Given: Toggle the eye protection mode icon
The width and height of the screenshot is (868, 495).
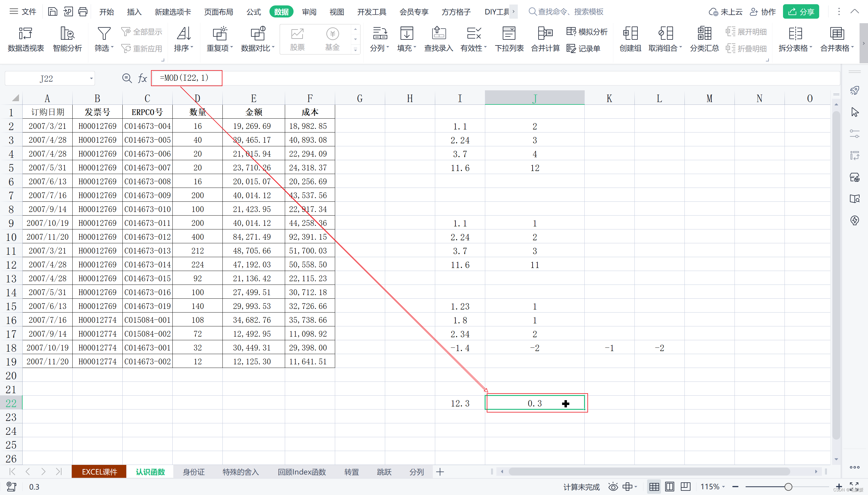Looking at the screenshot, I should (613, 487).
